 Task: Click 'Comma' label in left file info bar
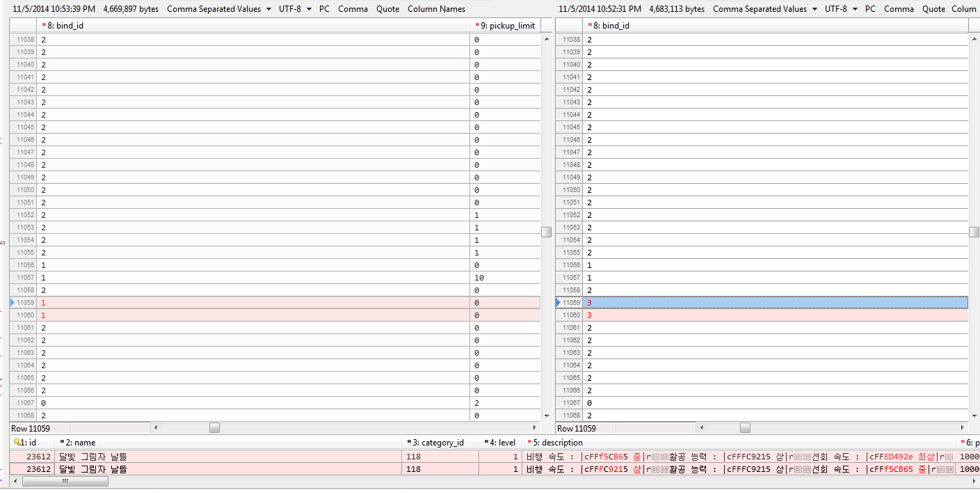pos(353,9)
